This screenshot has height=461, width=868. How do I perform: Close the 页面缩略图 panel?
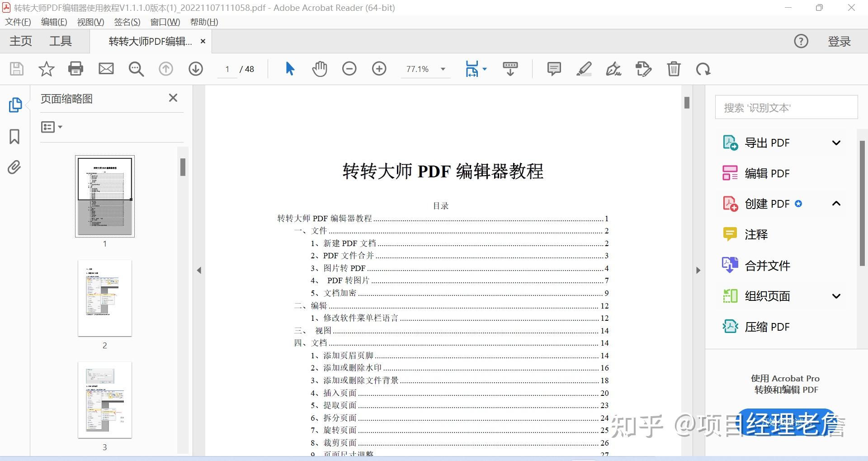(173, 98)
